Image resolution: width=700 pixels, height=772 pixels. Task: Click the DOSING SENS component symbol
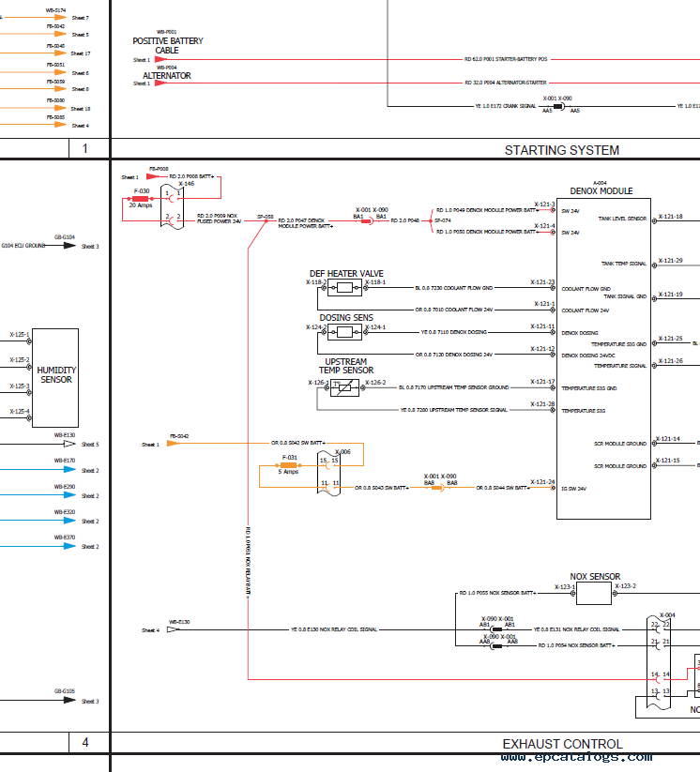[x=344, y=332]
